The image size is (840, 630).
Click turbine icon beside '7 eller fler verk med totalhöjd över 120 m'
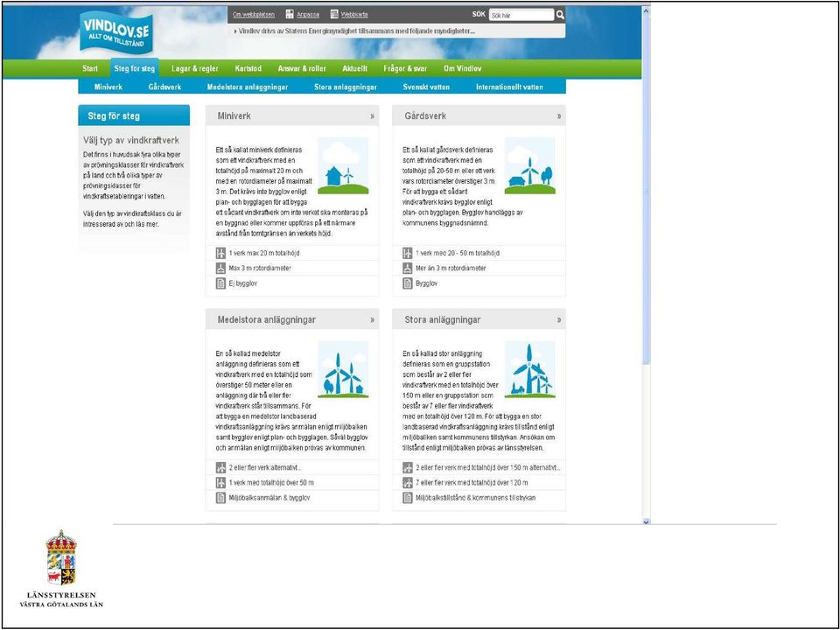coord(408,483)
